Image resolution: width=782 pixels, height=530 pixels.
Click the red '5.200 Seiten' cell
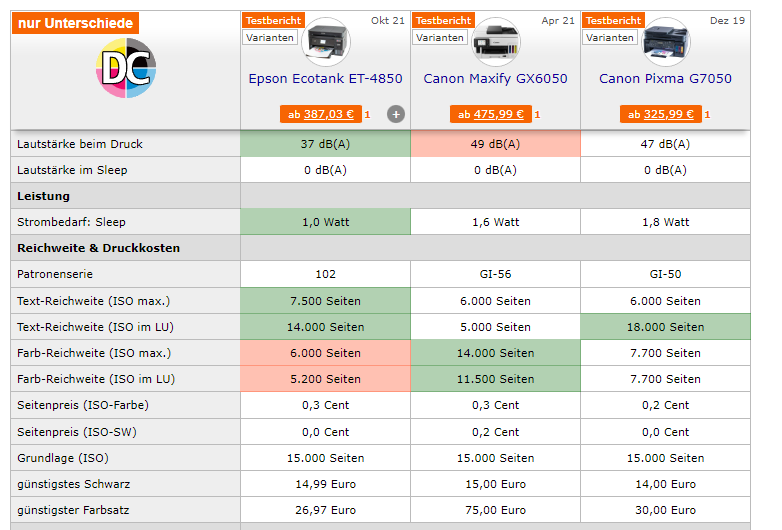click(326, 379)
